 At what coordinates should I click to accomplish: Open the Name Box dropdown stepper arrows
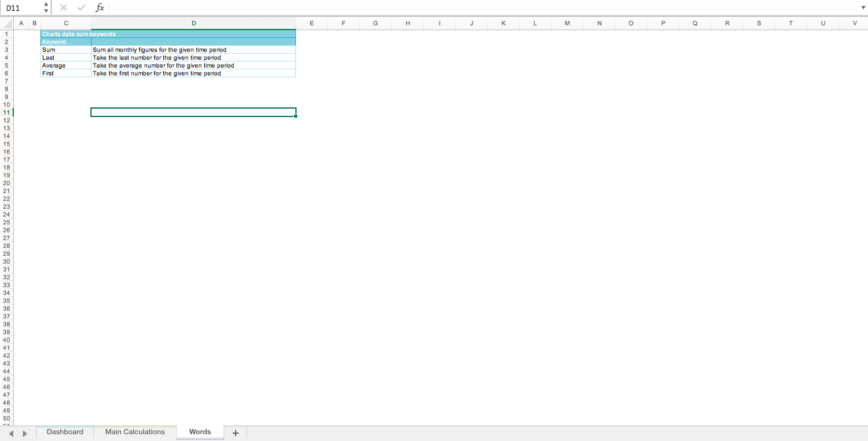tap(46, 8)
